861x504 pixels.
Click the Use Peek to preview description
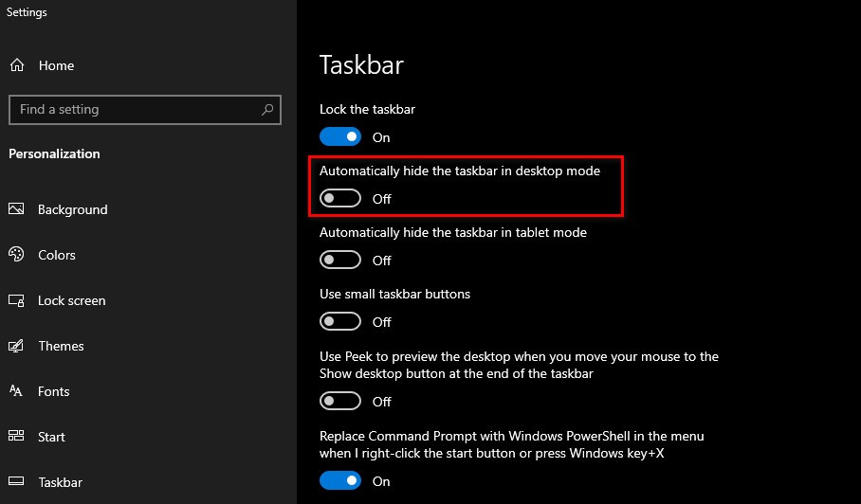pyautogui.click(x=519, y=365)
